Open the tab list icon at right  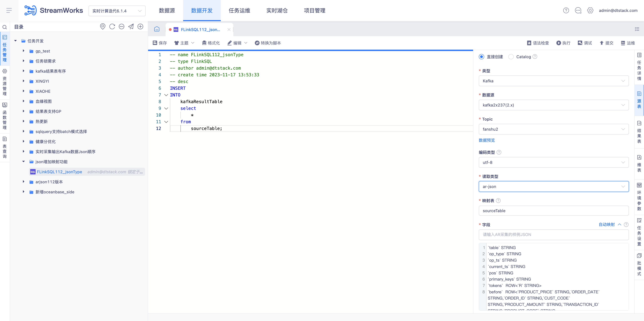(x=637, y=29)
